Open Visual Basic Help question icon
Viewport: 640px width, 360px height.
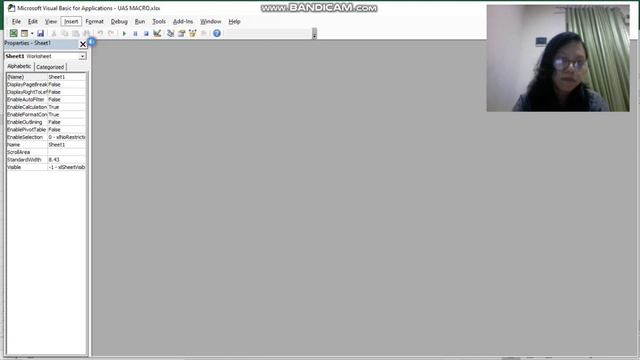tap(217, 33)
